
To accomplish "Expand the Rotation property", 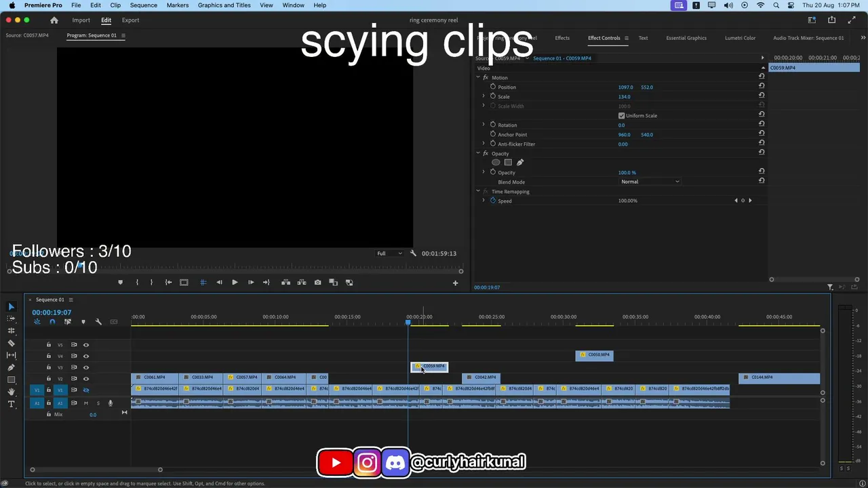I will (484, 125).
